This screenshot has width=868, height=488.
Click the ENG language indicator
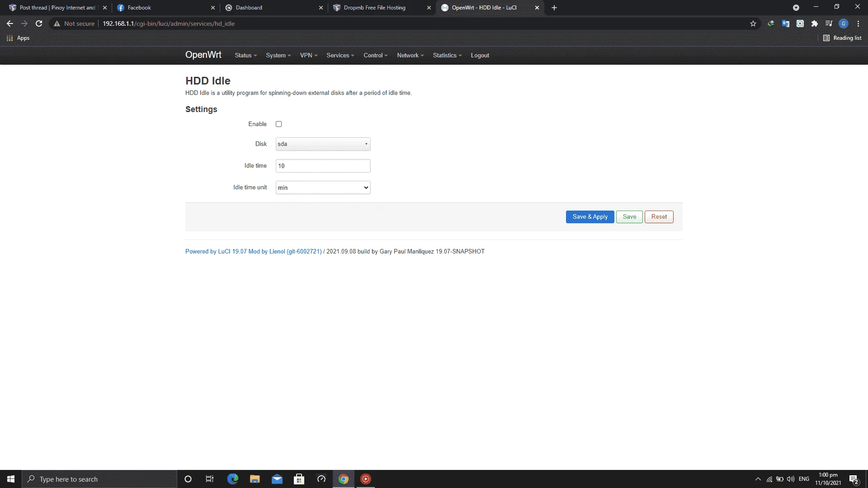click(x=804, y=479)
